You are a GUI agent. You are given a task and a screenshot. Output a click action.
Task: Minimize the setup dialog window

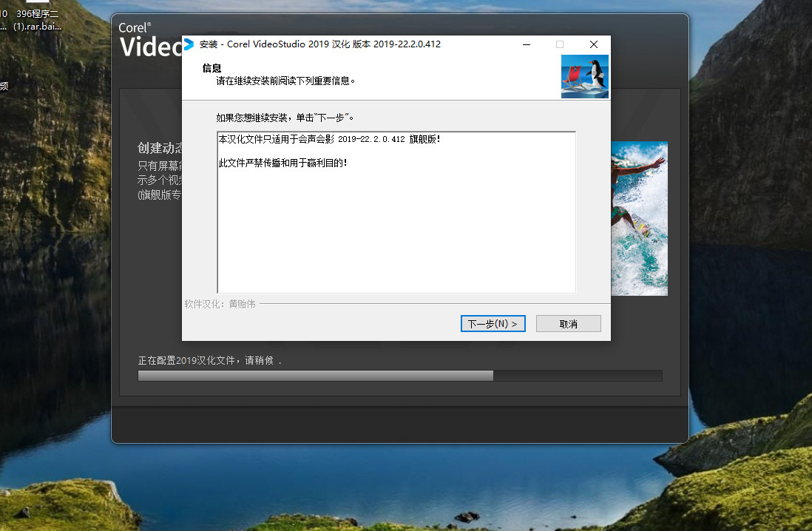tap(526, 44)
